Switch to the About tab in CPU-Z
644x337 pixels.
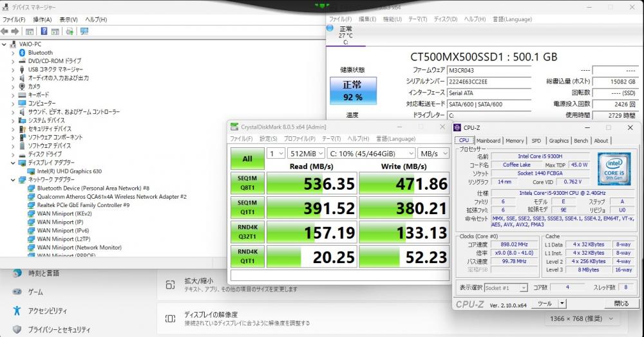coord(601,141)
